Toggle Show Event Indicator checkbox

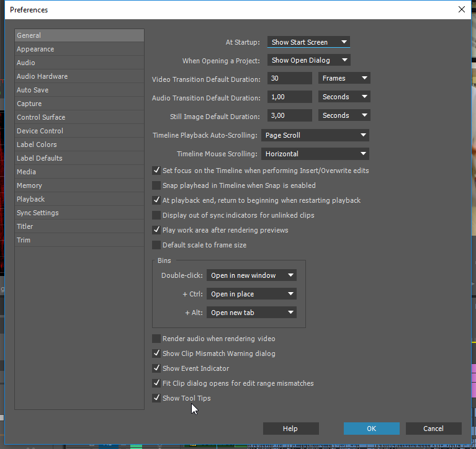pos(156,368)
